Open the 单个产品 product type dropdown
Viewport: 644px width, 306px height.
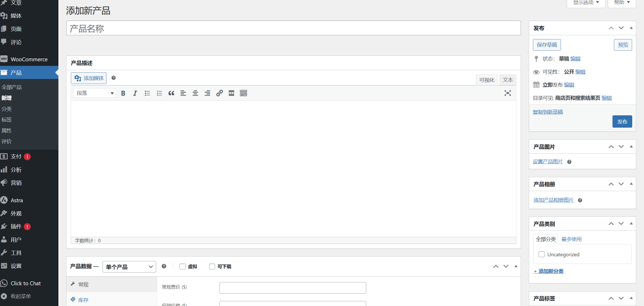coord(129,267)
